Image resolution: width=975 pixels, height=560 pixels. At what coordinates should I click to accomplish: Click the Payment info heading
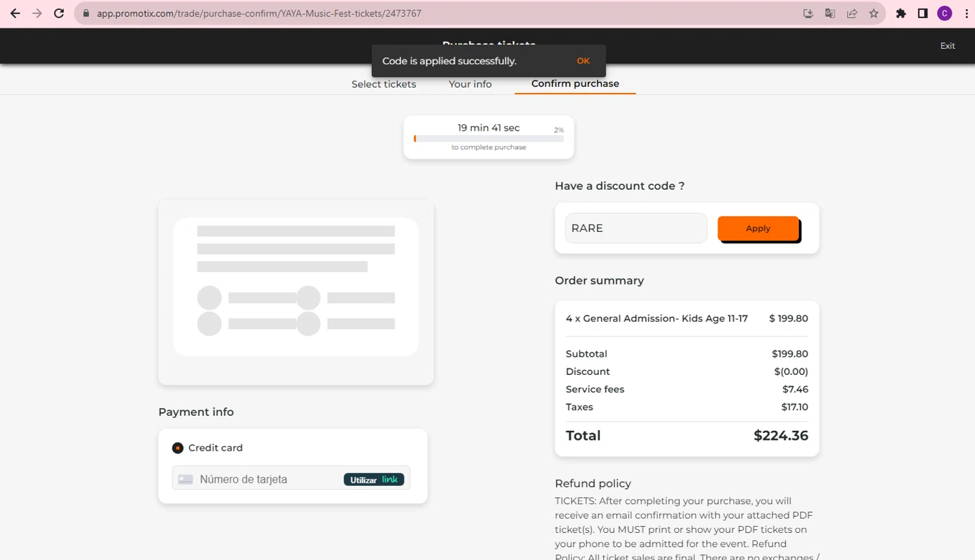[196, 412]
